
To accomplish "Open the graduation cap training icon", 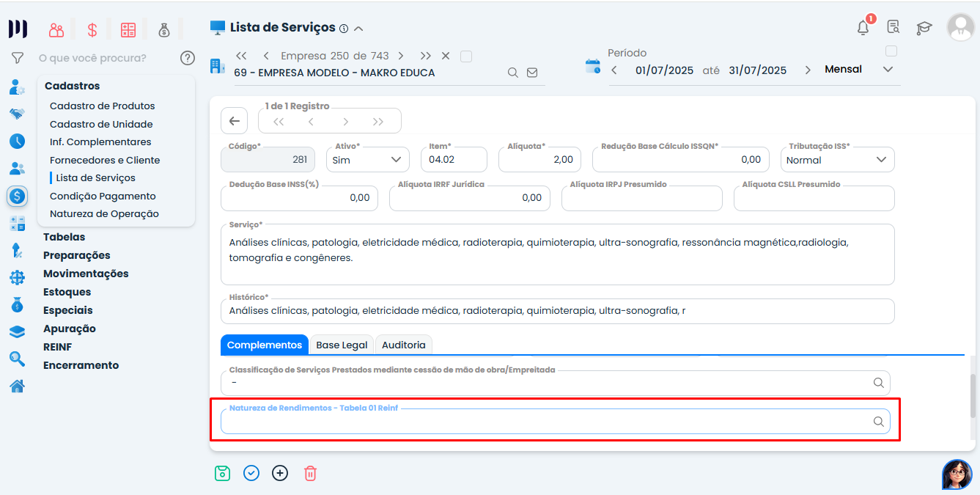I will point(924,28).
